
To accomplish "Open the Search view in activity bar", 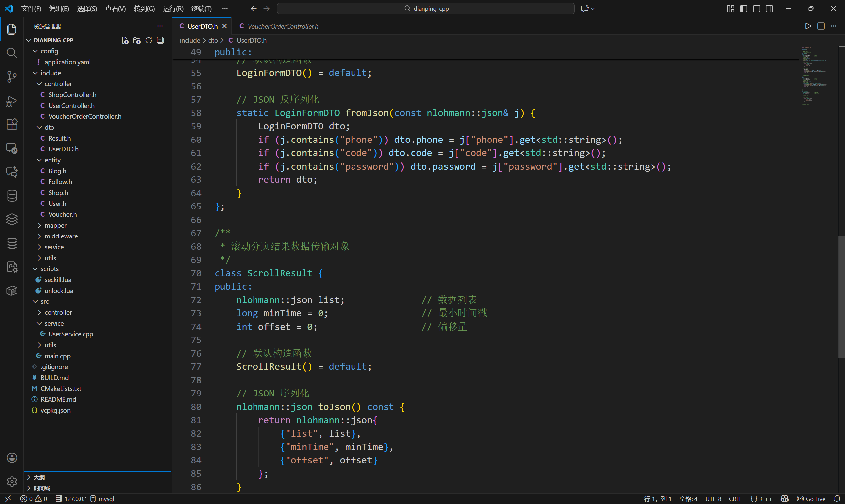I will [12, 53].
